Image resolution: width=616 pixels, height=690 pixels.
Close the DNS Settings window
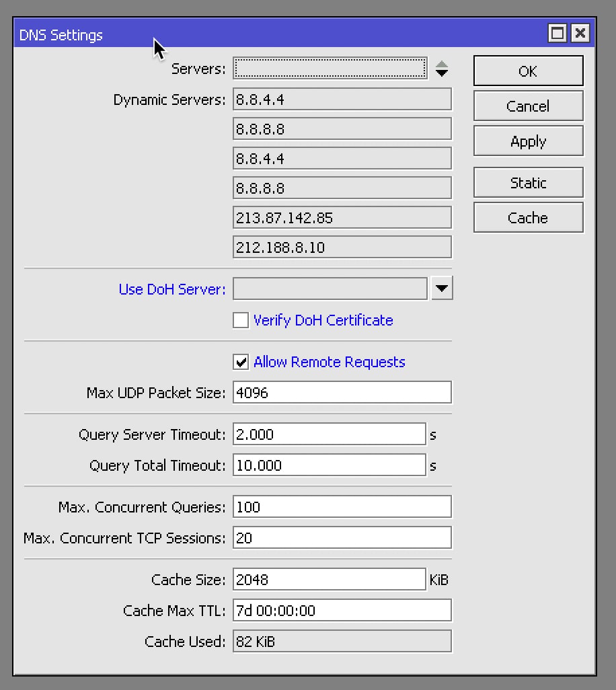point(580,33)
